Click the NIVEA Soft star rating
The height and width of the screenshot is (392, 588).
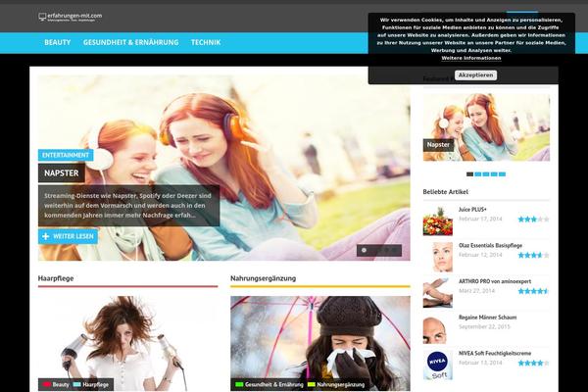[x=534, y=364]
